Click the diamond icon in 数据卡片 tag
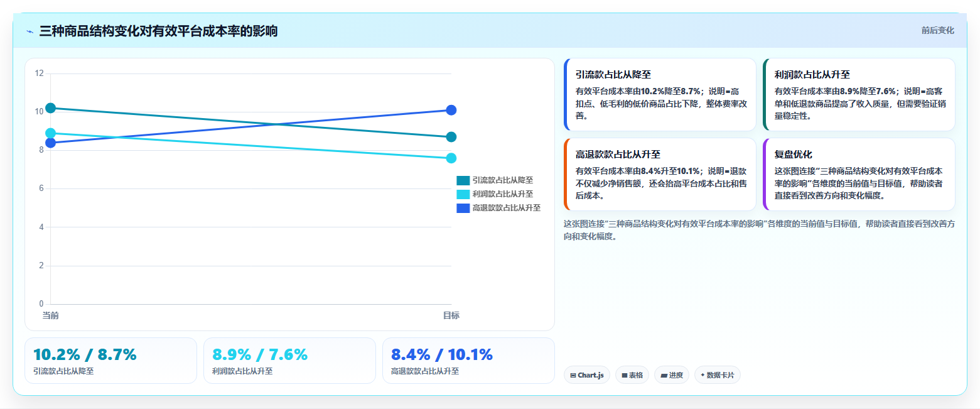This screenshot has height=409, width=980. [x=703, y=376]
